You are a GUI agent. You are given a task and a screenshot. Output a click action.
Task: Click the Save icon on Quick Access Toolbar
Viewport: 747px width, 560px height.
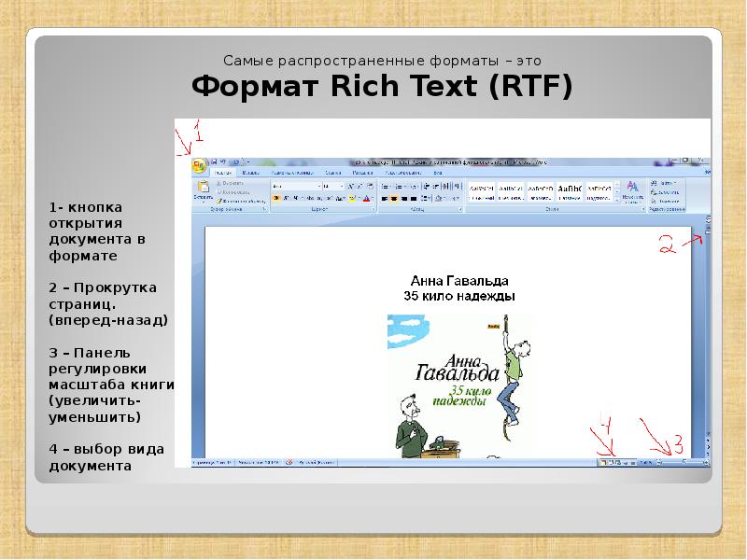(x=213, y=160)
